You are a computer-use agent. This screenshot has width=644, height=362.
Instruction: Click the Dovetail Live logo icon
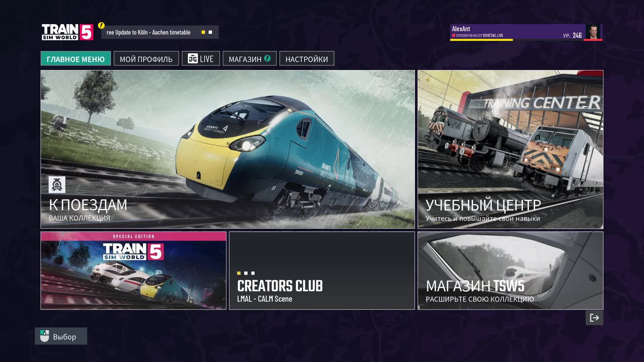193,59
